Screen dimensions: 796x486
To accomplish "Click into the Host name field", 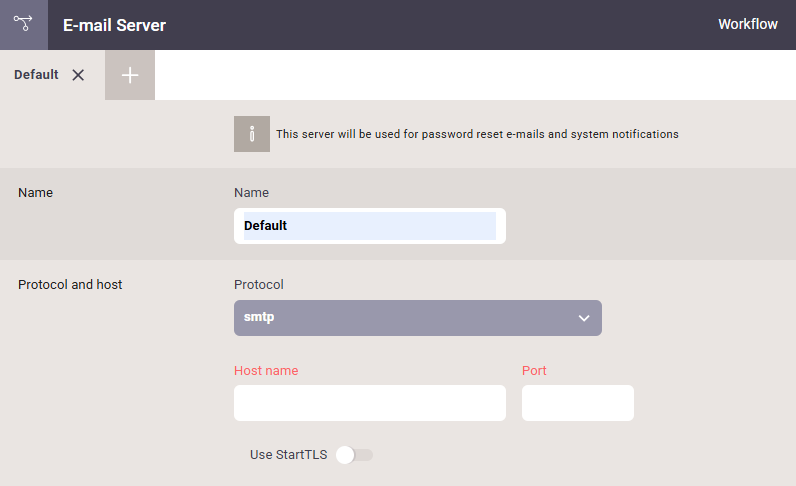I will point(370,403).
